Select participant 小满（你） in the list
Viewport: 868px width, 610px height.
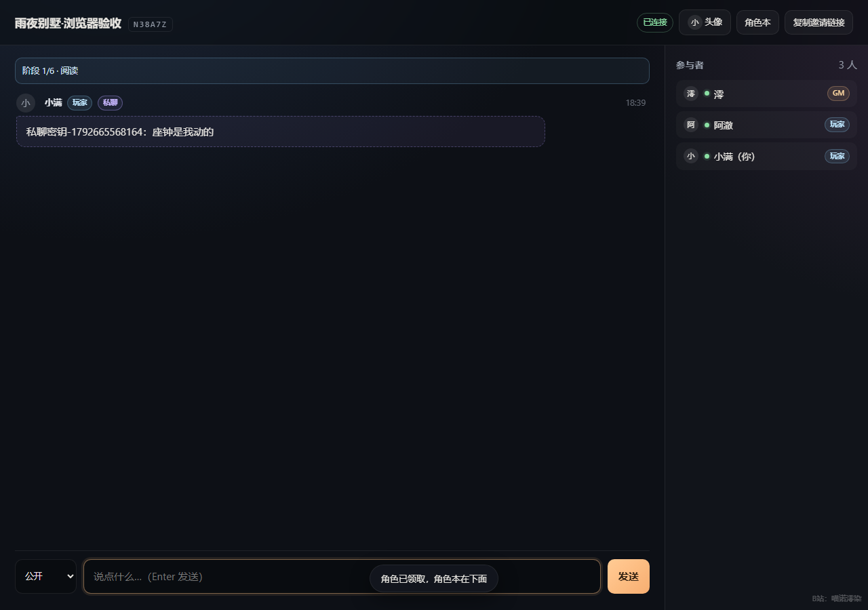coord(766,156)
